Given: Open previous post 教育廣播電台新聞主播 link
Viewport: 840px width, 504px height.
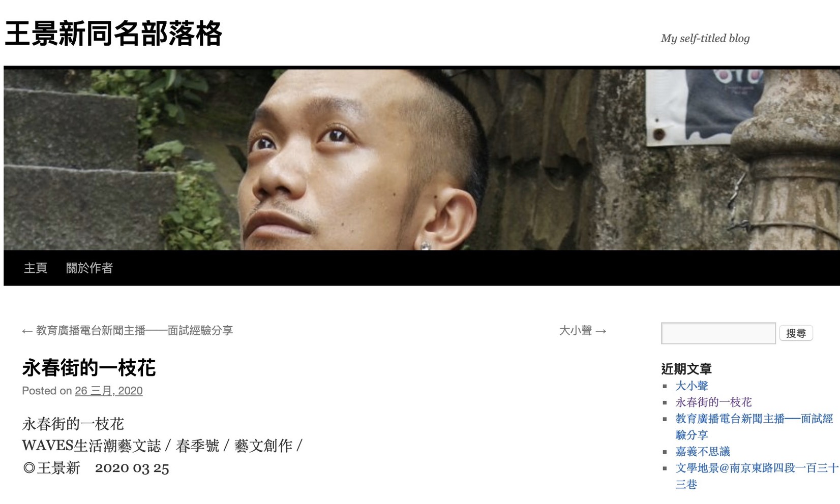Looking at the screenshot, I should (x=128, y=331).
